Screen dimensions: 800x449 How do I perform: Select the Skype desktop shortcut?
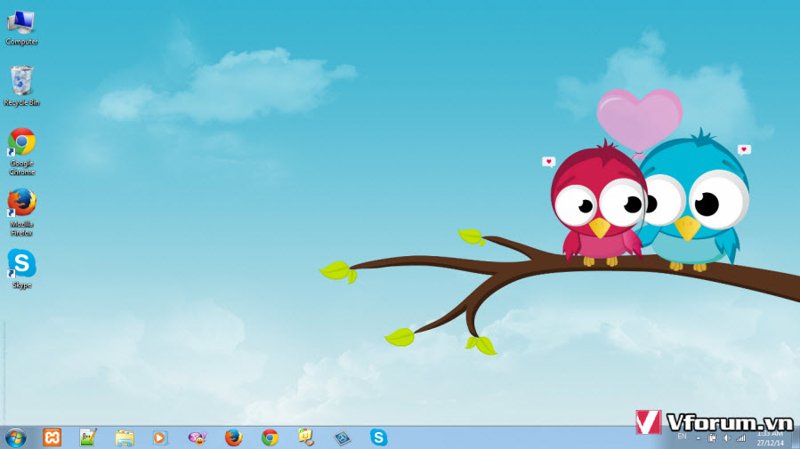click(22, 269)
